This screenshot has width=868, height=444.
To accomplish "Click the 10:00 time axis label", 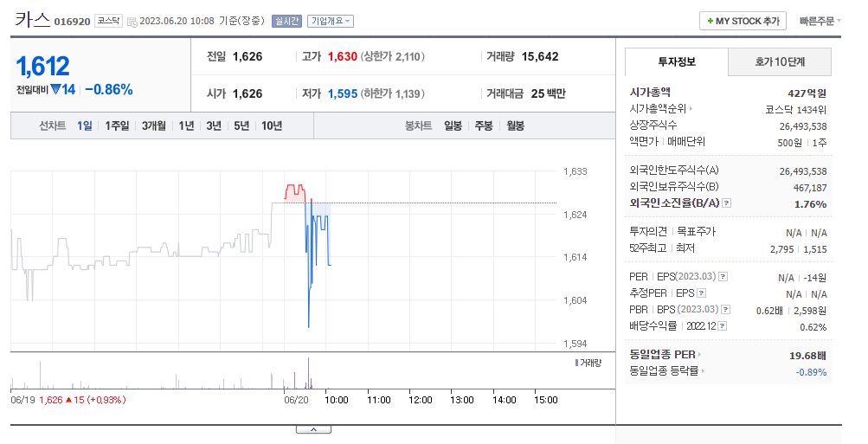I will [x=337, y=400].
